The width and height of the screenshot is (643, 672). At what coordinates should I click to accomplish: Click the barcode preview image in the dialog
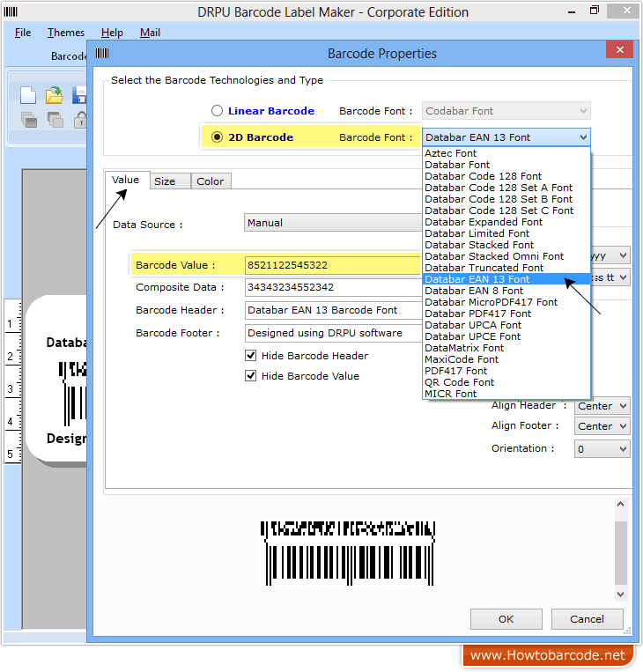click(349, 553)
